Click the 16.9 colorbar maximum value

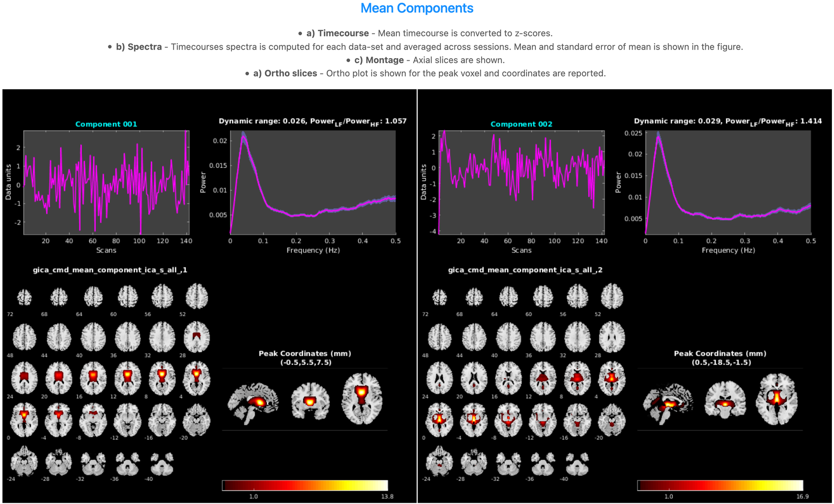click(802, 496)
